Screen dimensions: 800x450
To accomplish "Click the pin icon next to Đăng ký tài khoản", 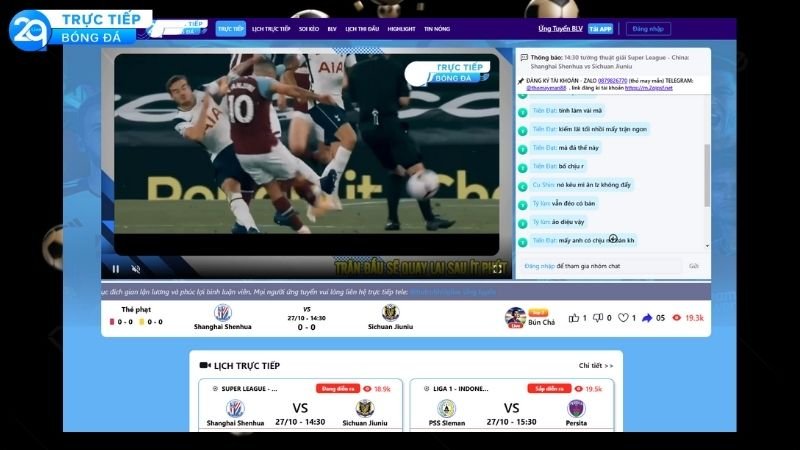I will coord(521,81).
